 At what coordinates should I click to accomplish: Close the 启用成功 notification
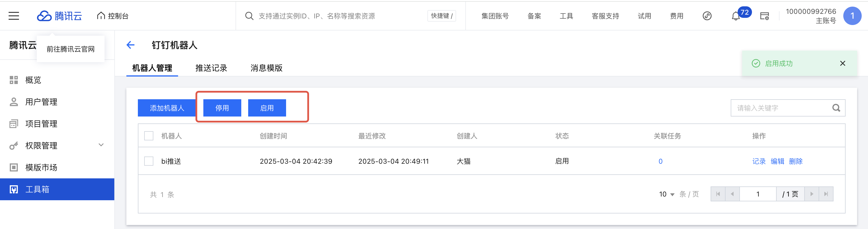pos(842,63)
